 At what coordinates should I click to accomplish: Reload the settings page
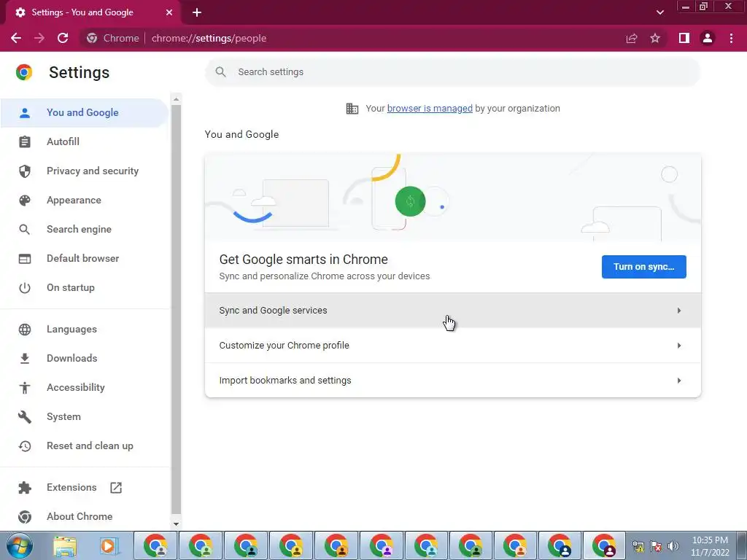tap(63, 38)
